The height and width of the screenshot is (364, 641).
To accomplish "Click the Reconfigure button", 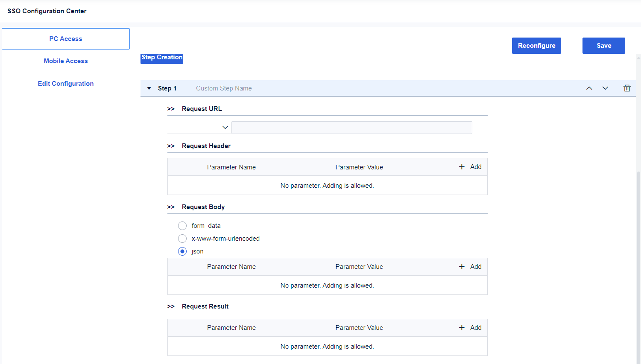I will (x=536, y=46).
